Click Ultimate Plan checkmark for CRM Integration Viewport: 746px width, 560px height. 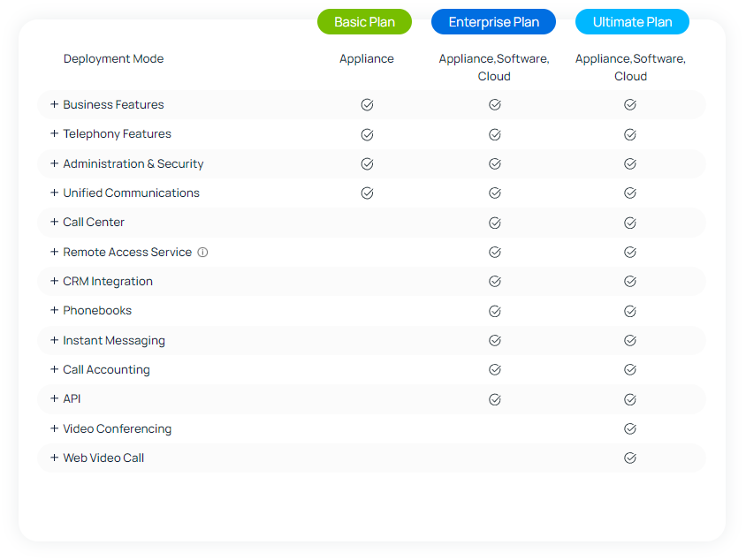click(x=630, y=282)
